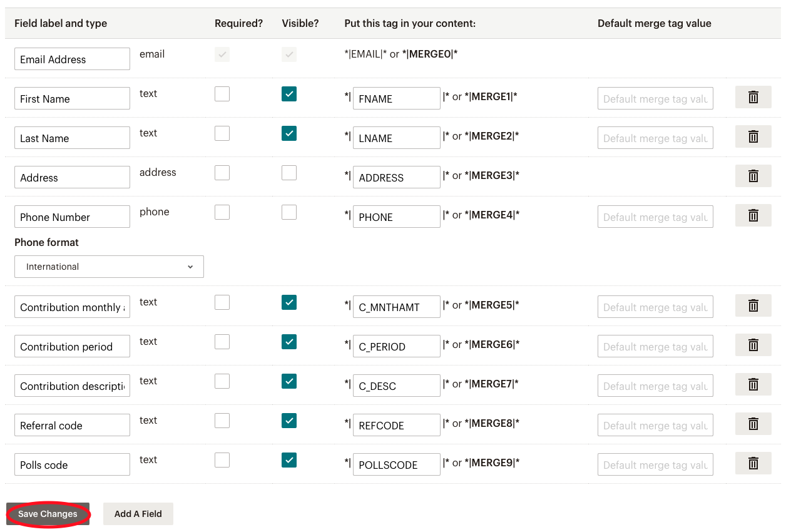Open the Phone format dropdown

109,267
